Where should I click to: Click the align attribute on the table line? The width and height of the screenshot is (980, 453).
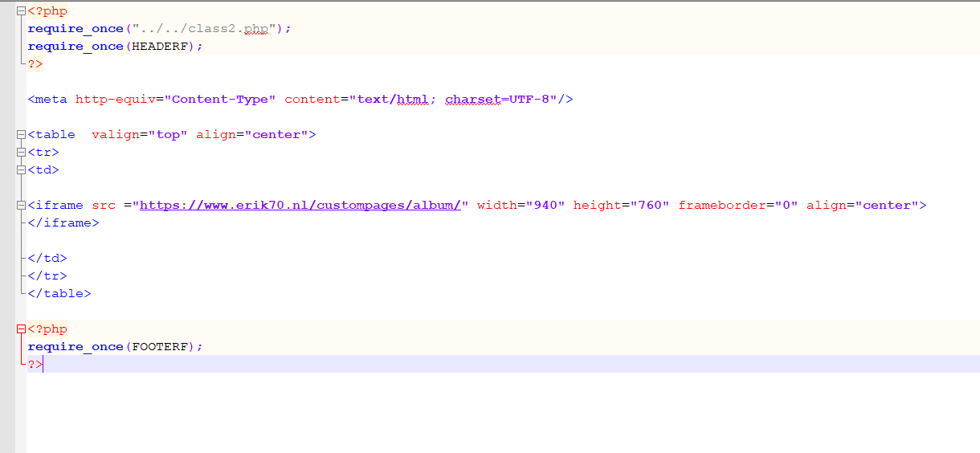[216, 134]
